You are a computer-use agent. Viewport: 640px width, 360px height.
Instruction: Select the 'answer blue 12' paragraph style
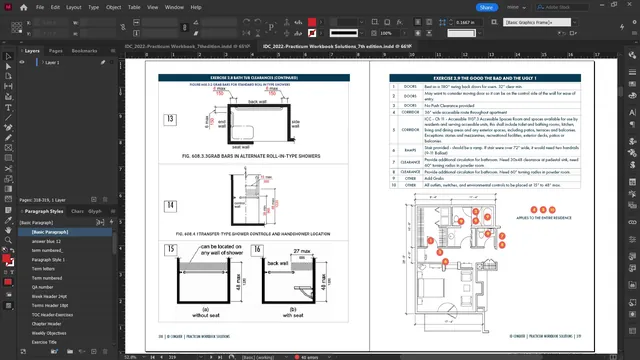(x=46, y=241)
